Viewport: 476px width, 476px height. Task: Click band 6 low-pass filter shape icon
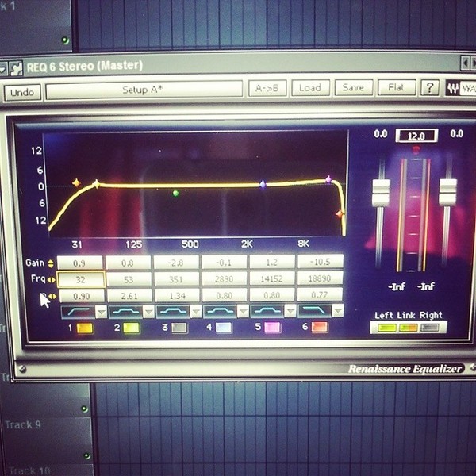click(314, 311)
